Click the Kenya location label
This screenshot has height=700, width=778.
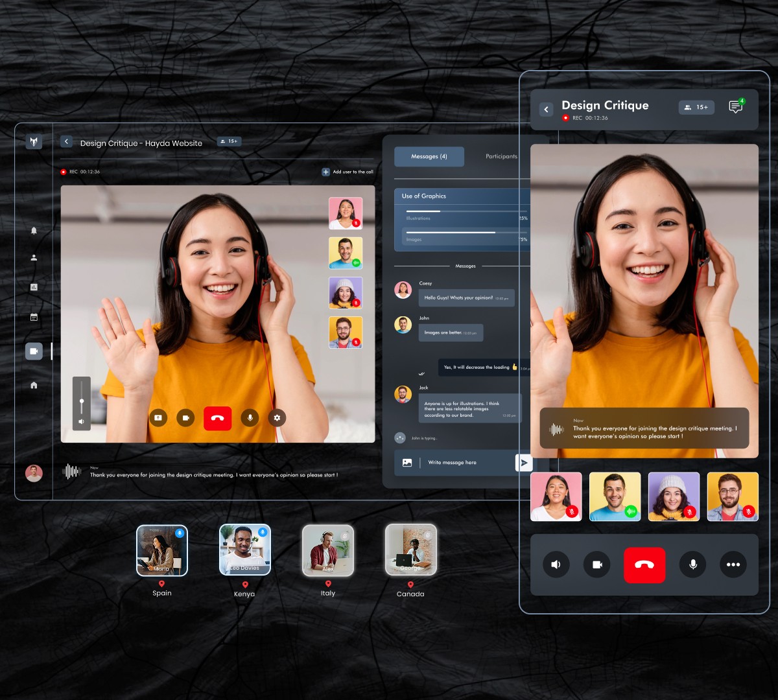pos(244,594)
